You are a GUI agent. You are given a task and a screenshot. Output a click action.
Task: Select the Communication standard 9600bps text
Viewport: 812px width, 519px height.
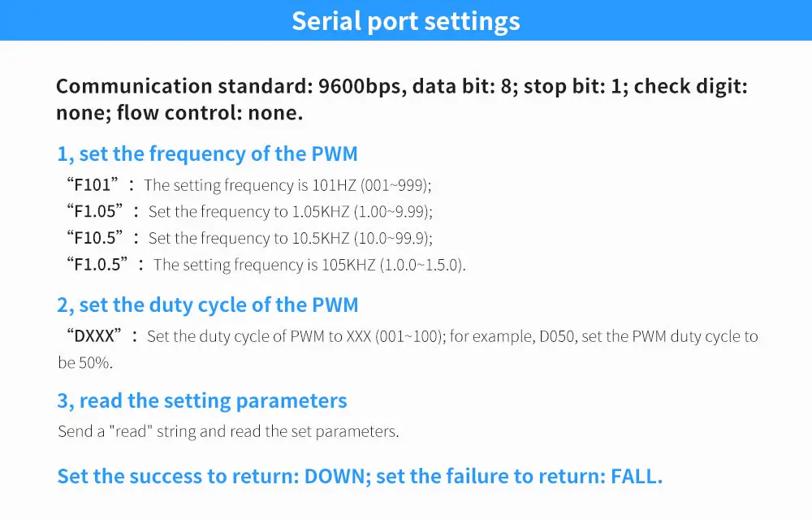(x=231, y=86)
